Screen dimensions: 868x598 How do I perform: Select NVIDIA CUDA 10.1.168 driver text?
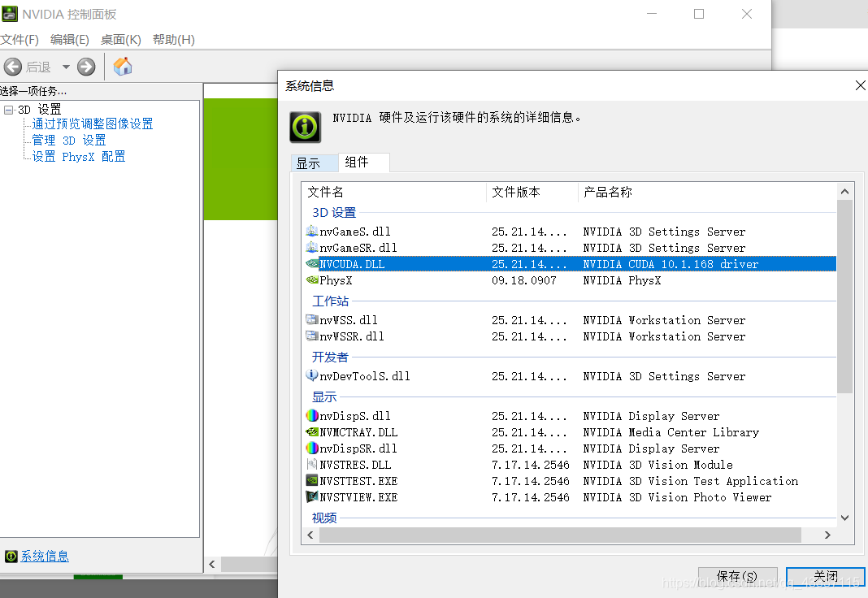[671, 264]
